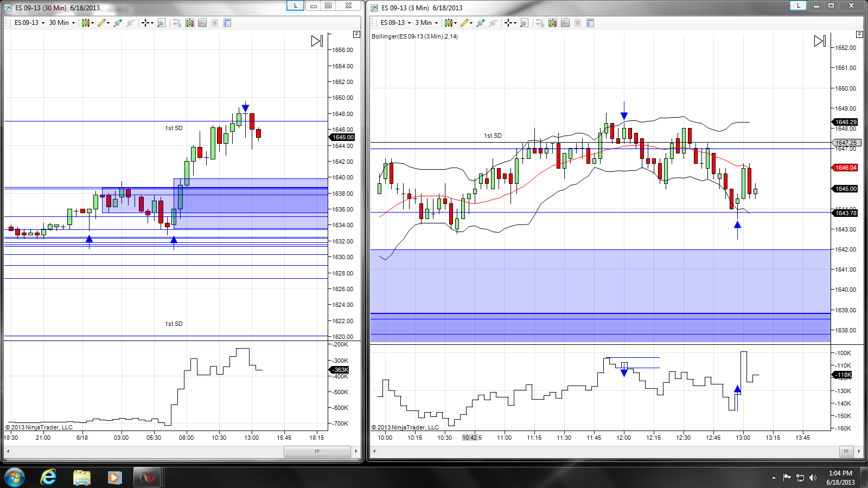The image size is (868, 488).
Task: Open chart Properties icon in 30 Min toolbar
Action: (x=227, y=23)
